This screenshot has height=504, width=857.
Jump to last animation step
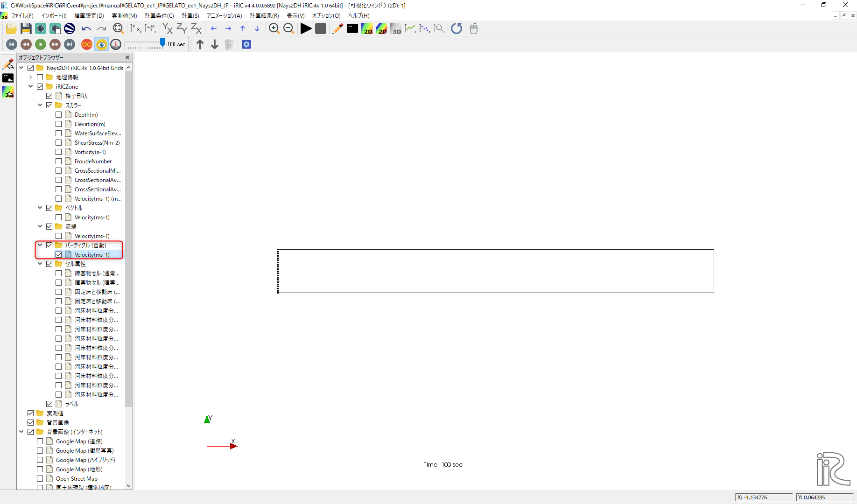click(70, 44)
